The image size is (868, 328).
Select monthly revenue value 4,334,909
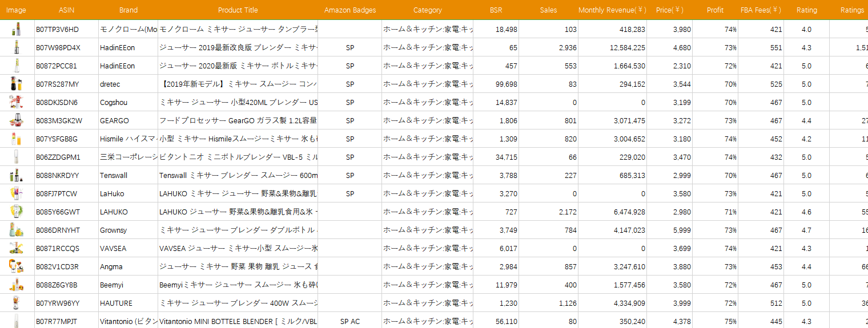629,303
